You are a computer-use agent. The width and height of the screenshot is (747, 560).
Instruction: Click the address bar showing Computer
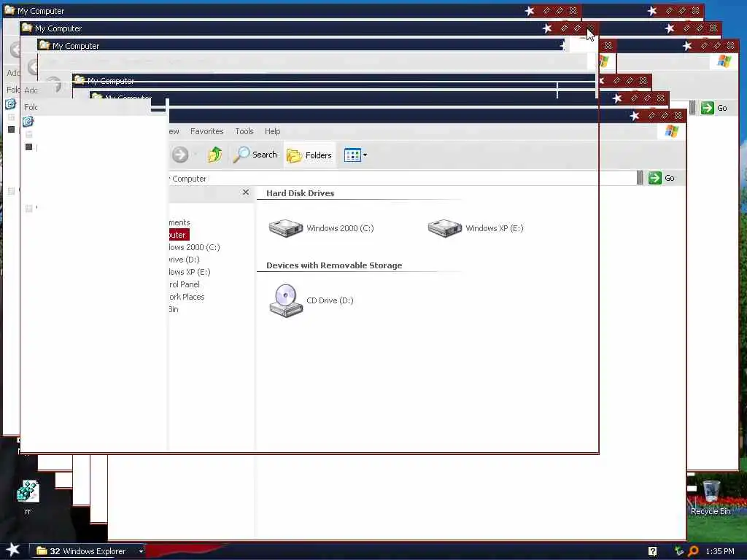pos(402,178)
